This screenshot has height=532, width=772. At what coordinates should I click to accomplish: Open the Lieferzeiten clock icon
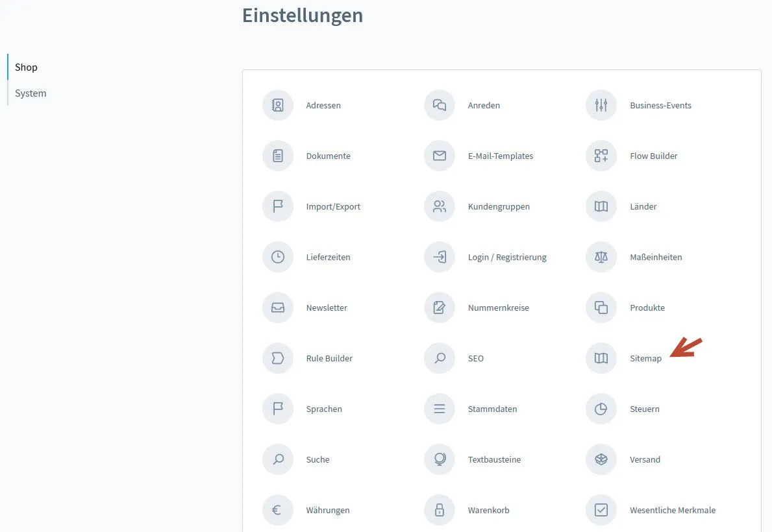[x=278, y=257]
